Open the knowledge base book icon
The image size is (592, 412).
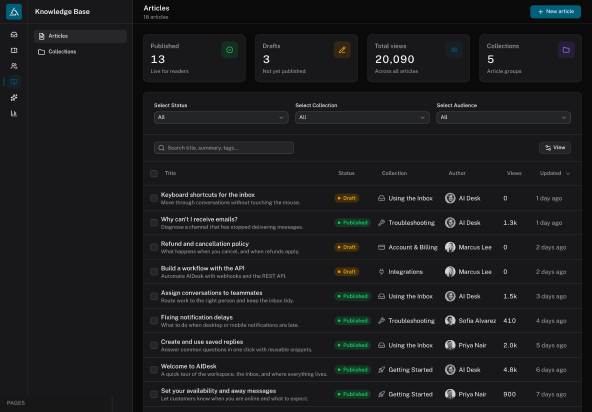[14, 82]
